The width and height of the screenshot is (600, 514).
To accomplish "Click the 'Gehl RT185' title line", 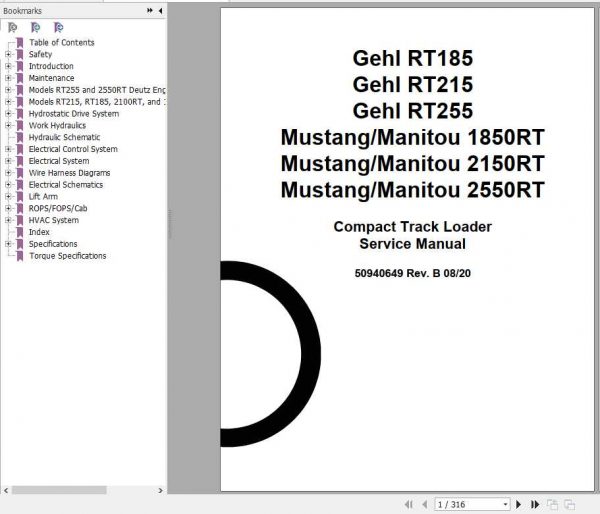I will click(x=412, y=58).
